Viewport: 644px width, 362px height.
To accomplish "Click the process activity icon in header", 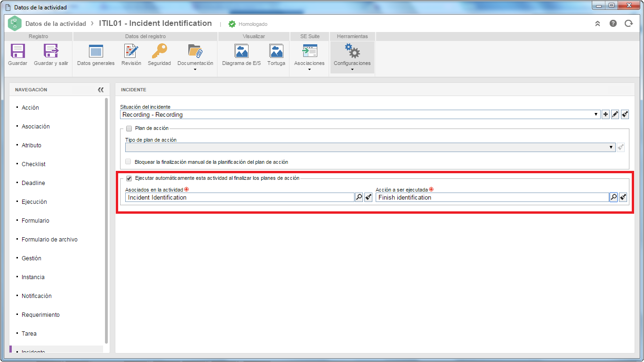I will click(x=15, y=24).
